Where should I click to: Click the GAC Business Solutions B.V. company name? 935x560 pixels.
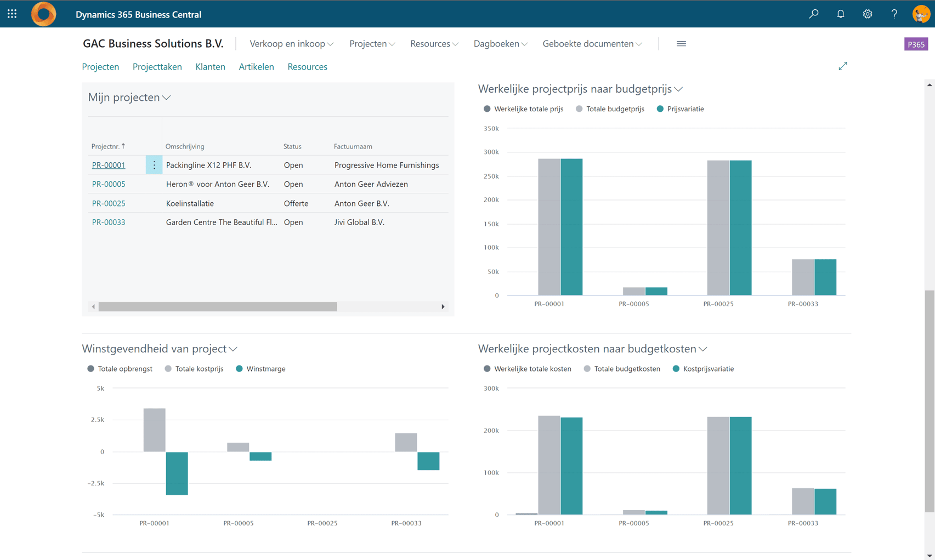coord(153,44)
